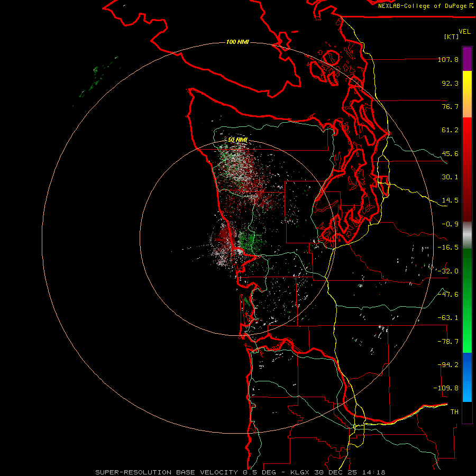This screenshot has width=476, height=476.
Task: Click the TH legend label
Action: (454, 412)
